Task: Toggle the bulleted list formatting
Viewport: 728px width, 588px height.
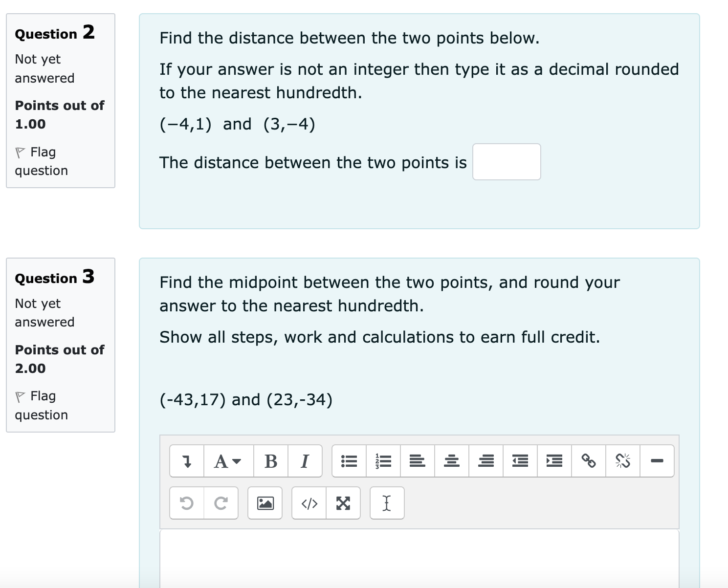Action: 349,460
